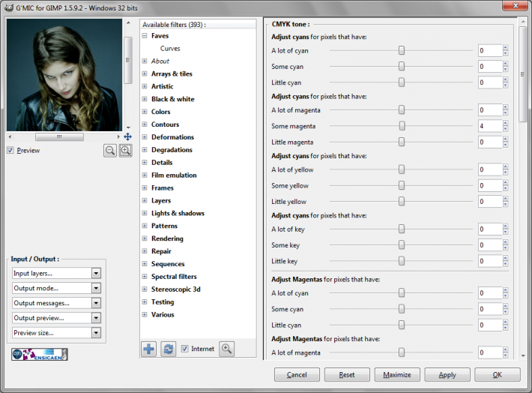Expand the Artistic category
Viewport: 532px width, 393px height.
[x=145, y=86]
